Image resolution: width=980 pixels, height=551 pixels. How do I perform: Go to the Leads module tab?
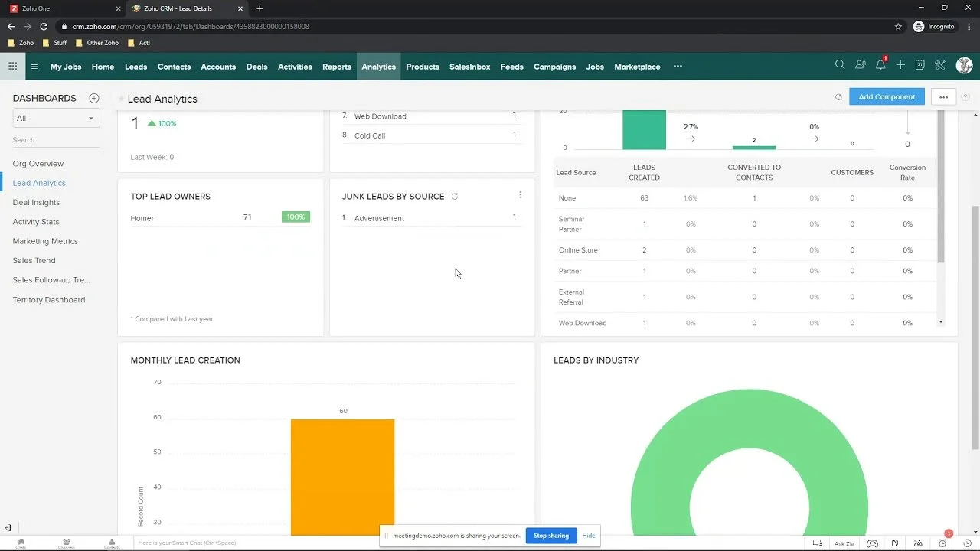pos(136,67)
